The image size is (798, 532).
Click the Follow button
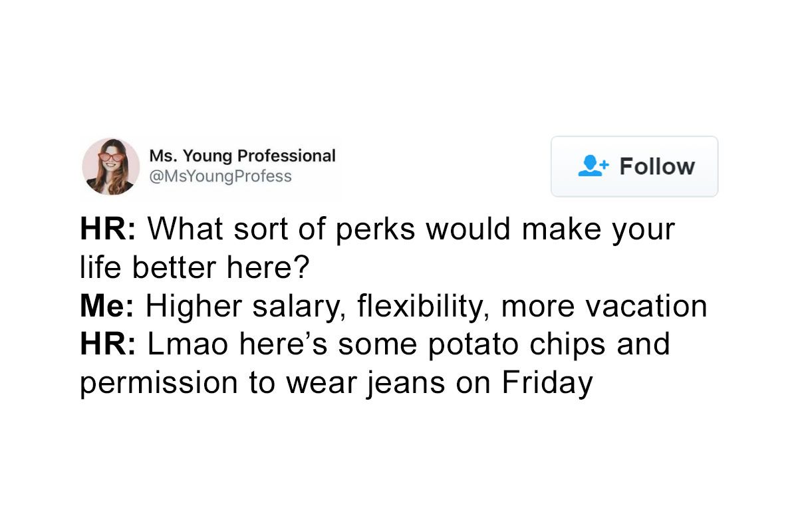(x=634, y=166)
